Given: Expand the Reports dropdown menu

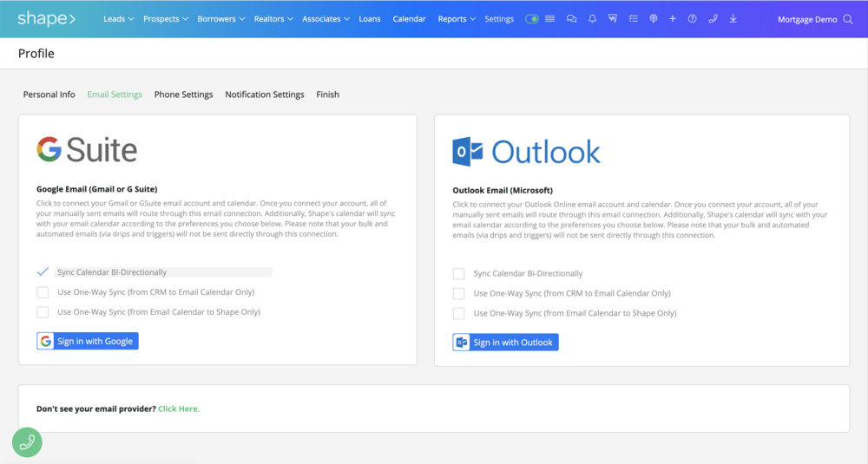Looking at the screenshot, I should click(457, 19).
